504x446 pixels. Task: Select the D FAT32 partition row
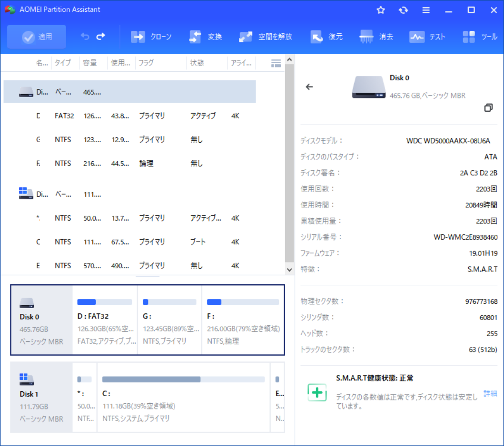(x=129, y=116)
